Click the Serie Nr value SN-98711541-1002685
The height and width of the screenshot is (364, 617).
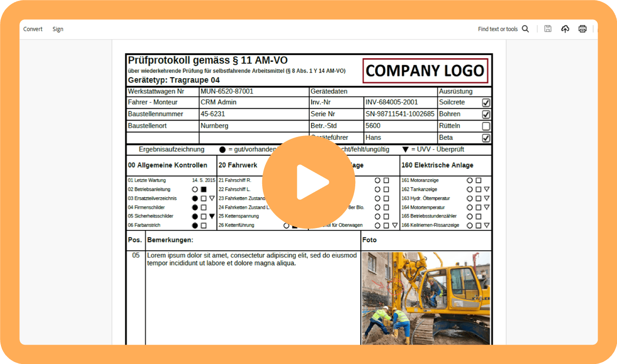(x=400, y=114)
